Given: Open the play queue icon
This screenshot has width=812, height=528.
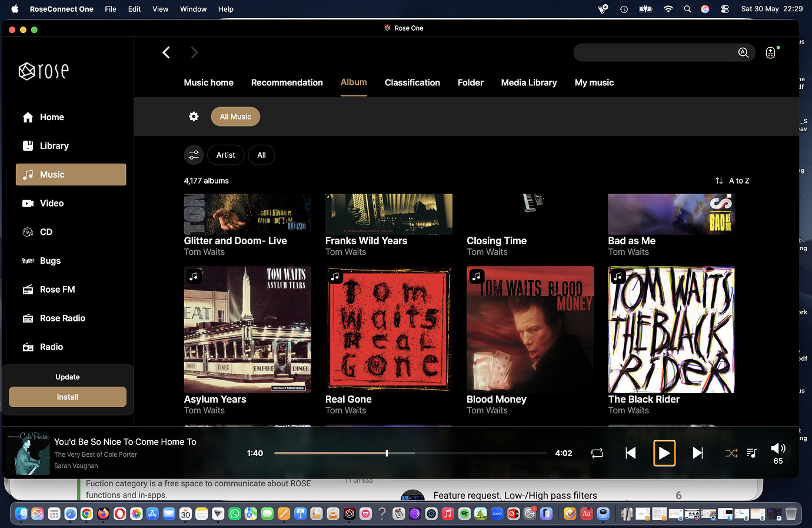Looking at the screenshot, I should [x=751, y=453].
